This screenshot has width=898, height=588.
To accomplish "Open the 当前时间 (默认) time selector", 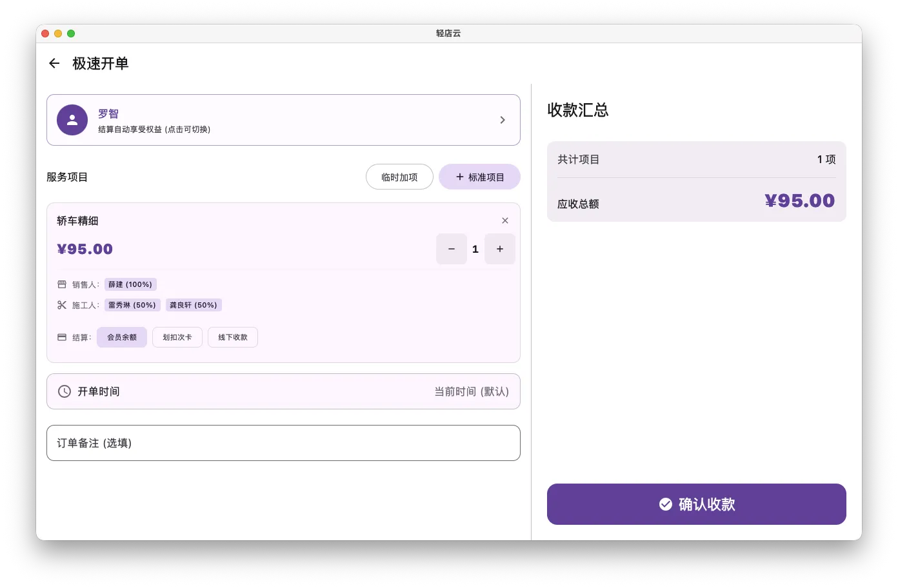I will [x=472, y=391].
